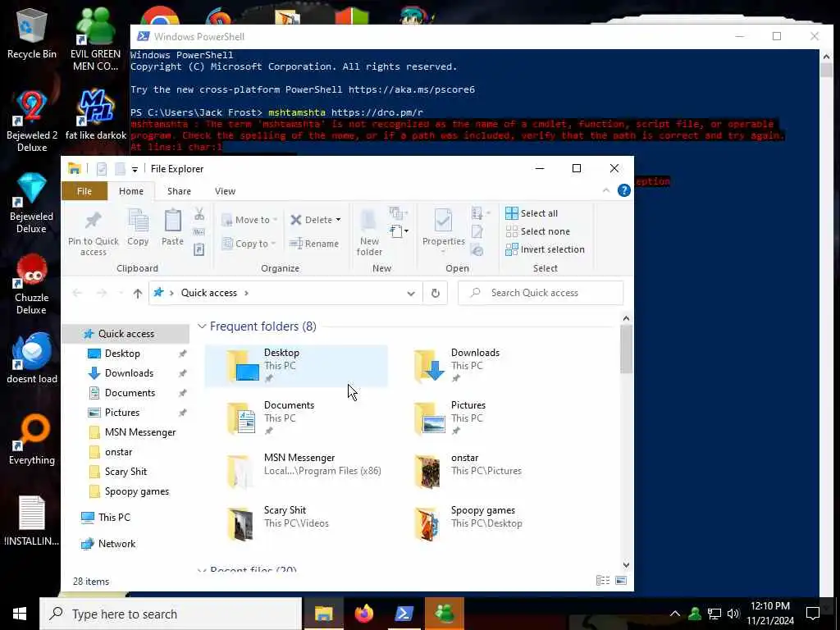The height and width of the screenshot is (630, 840).
Task: Select Pictures folder in Frequent folders
Action: pyautogui.click(x=482, y=418)
